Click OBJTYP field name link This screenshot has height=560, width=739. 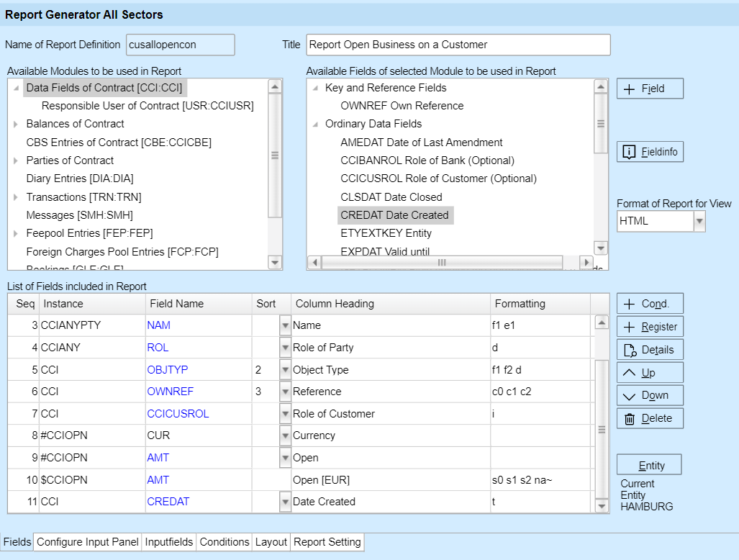point(168,370)
